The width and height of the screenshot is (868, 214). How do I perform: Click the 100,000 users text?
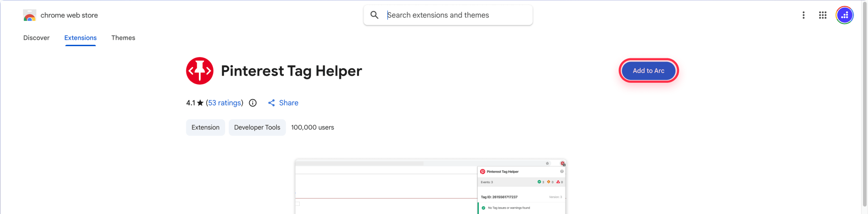coord(312,128)
